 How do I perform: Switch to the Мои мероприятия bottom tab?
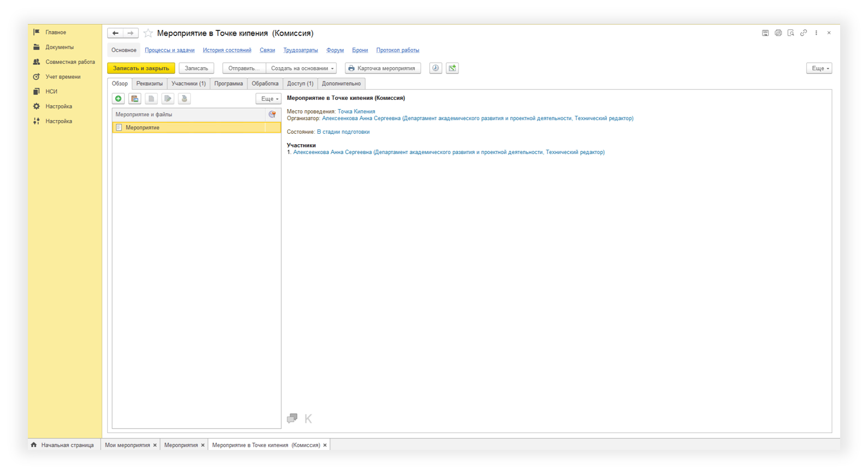pos(127,445)
